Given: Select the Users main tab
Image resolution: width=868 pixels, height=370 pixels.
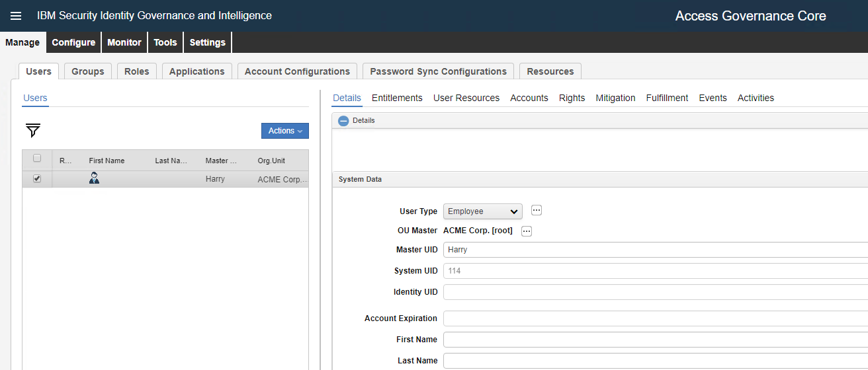Looking at the screenshot, I should tap(38, 71).
